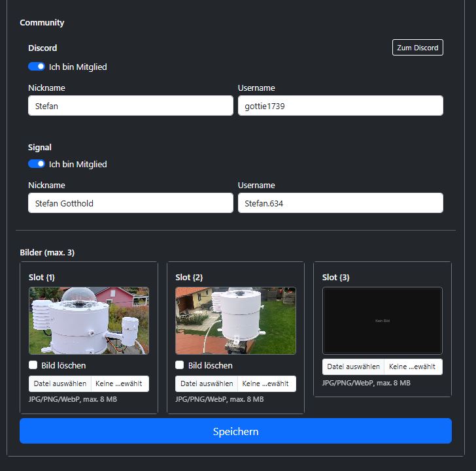Click the Ich bin Mitglied label under Discord

tap(78, 67)
